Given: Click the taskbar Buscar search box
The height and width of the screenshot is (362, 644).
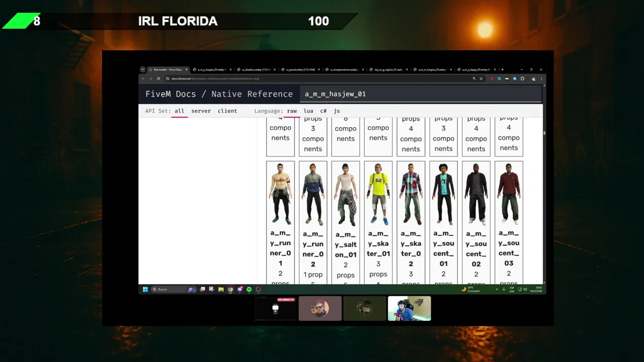Looking at the screenshot, I should 174,289.
